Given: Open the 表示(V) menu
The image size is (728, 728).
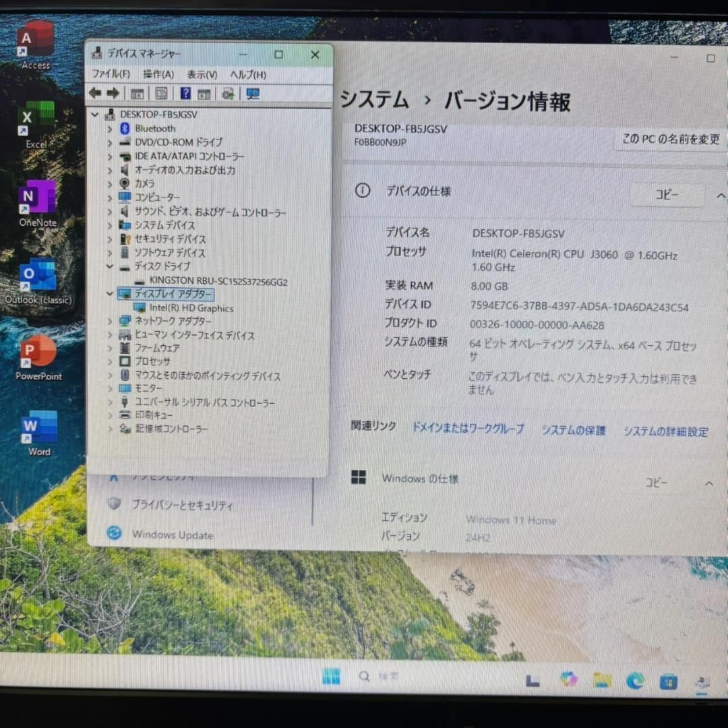Looking at the screenshot, I should (x=202, y=74).
